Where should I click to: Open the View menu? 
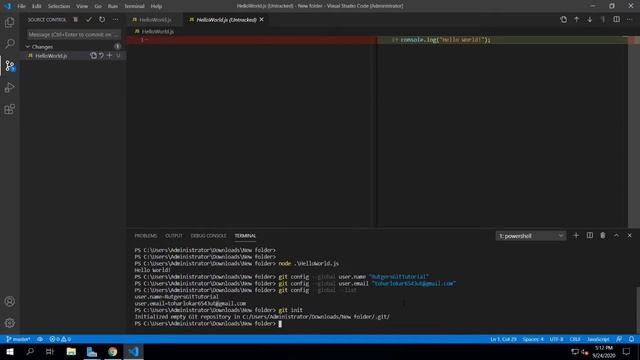[82, 6]
